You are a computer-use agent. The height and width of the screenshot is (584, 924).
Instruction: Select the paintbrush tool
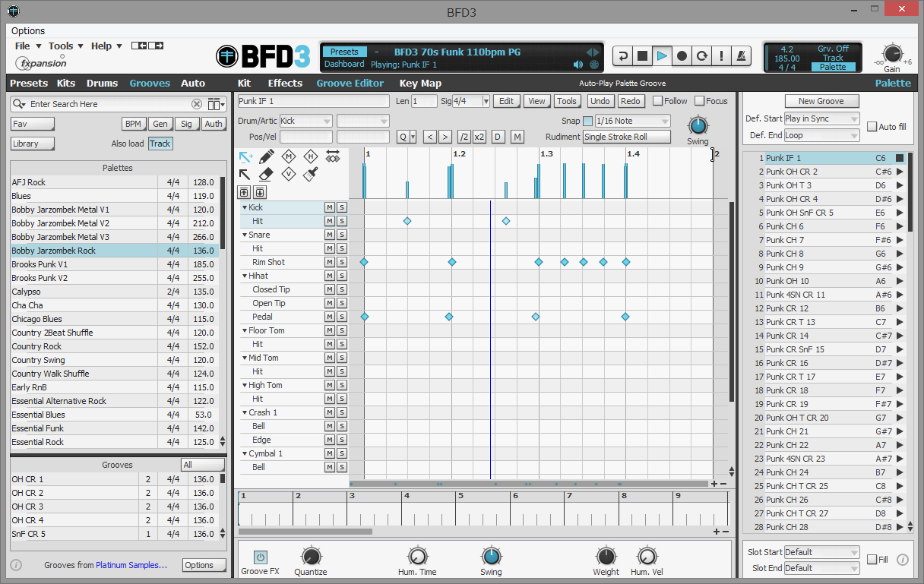pos(310,174)
